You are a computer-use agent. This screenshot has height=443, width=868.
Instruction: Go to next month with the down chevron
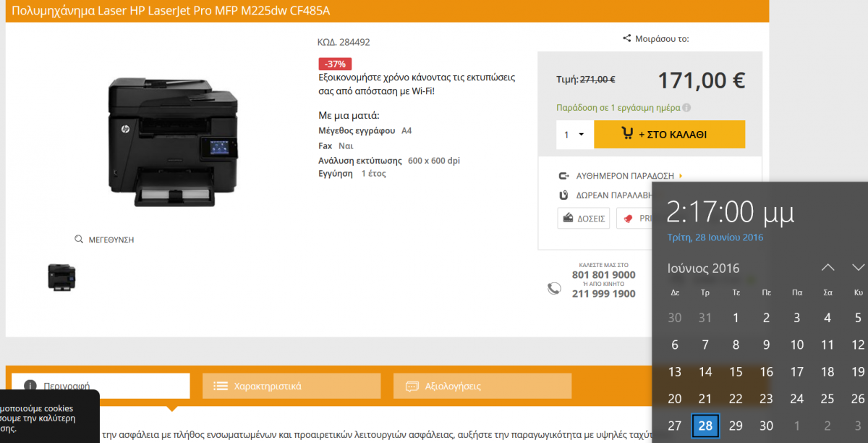[x=859, y=268]
